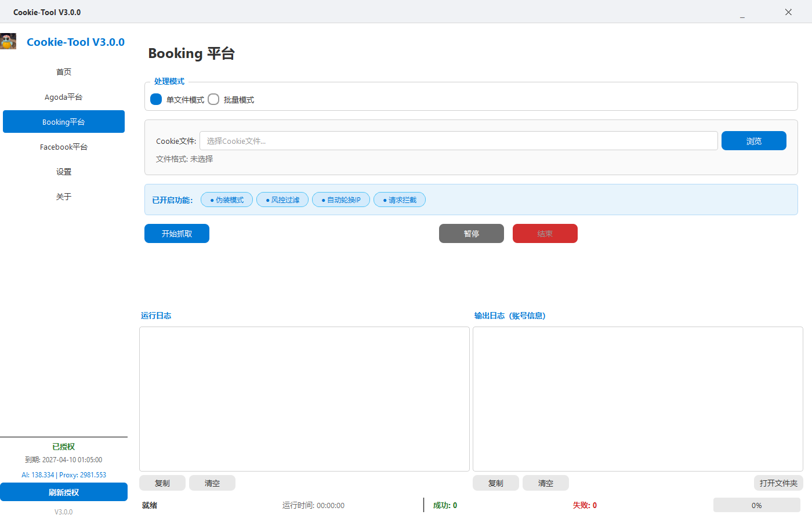The image size is (812, 522).
Task: Open the About page in sidebar
Action: 64,197
